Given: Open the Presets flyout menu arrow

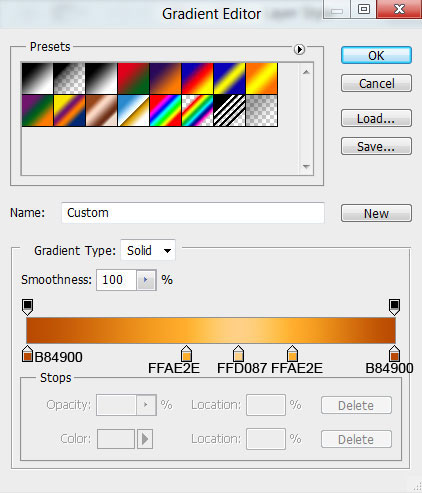Looking at the screenshot, I should click(299, 49).
